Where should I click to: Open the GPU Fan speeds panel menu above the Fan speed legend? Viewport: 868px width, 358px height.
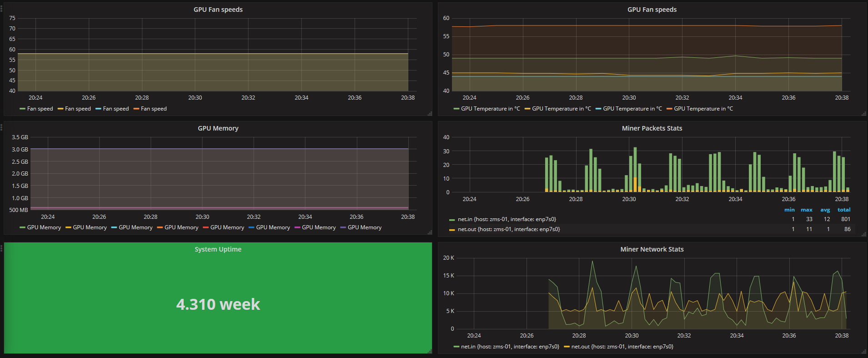pos(218,10)
